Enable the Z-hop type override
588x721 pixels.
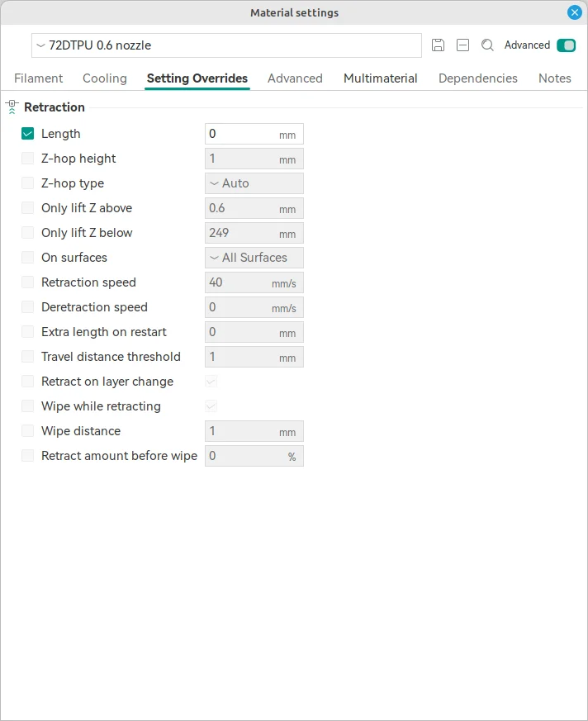click(x=27, y=183)
